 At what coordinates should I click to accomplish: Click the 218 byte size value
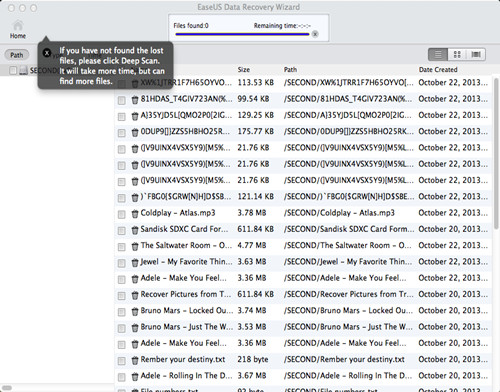click(x=253, y=359)
